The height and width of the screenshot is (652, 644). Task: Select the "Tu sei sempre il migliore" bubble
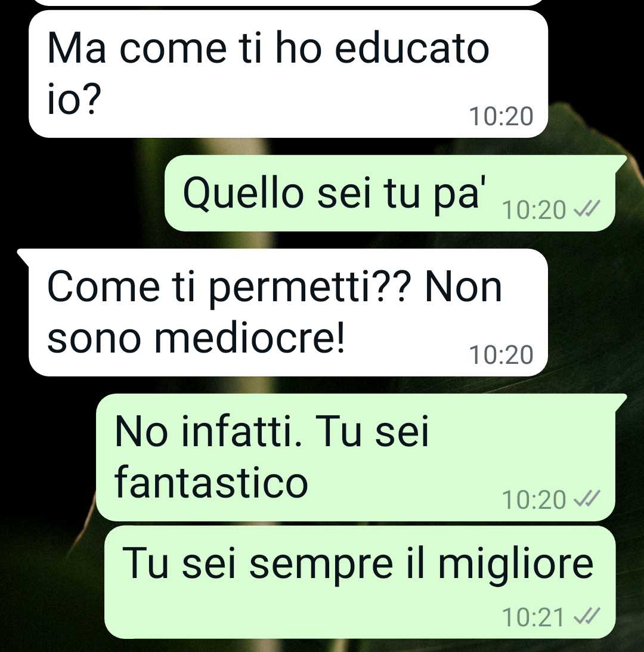click(x=360, y=582)
